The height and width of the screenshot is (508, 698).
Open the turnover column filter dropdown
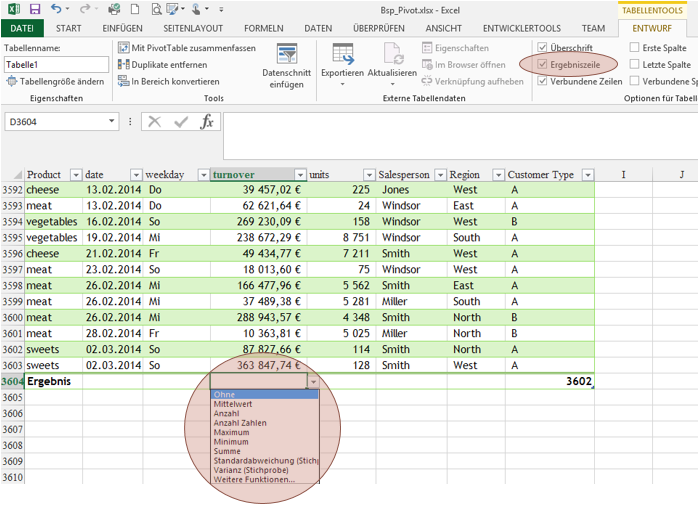point(302,175)
